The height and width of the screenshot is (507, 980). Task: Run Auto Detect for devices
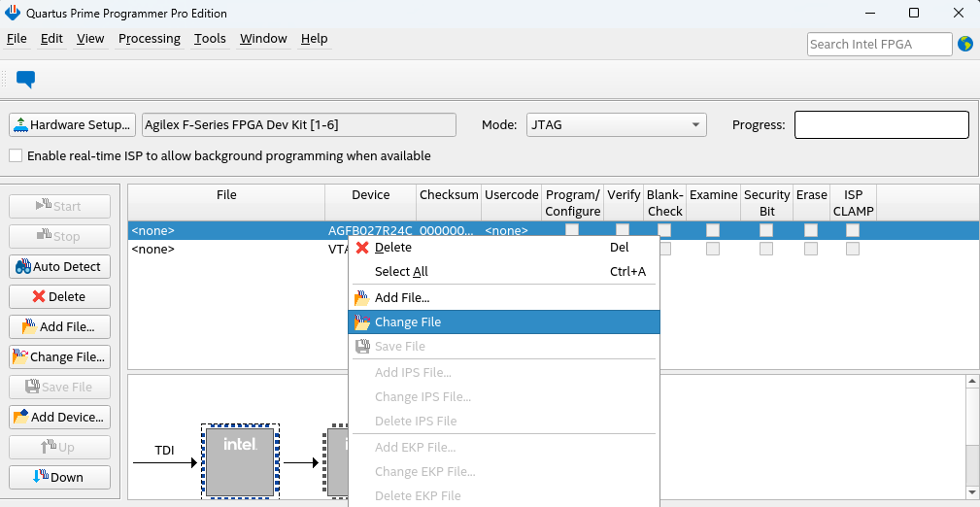tap(59, 267)
